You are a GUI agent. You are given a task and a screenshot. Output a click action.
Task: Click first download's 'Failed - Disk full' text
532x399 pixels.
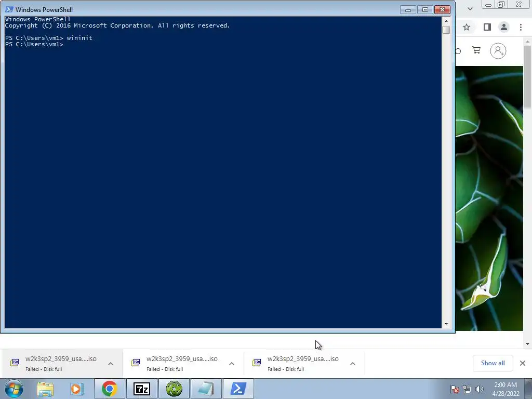point(44,369)
